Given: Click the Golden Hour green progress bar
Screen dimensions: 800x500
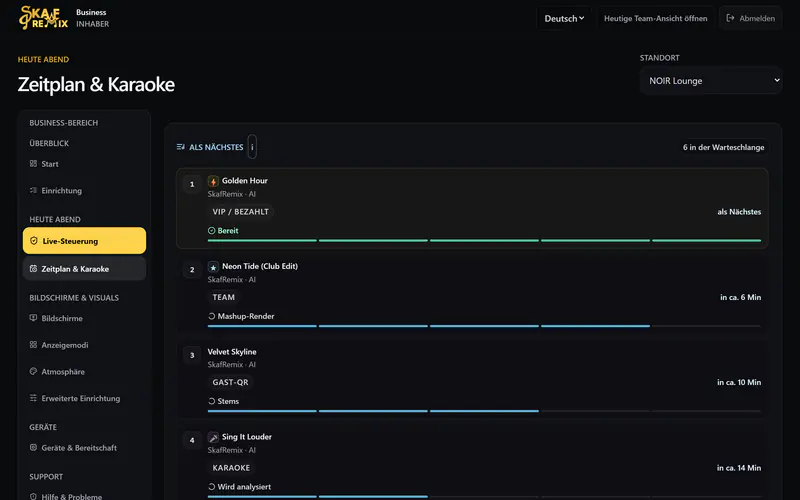Looking at the screenshot, I should pyautogui.click(x=484, y=240).
